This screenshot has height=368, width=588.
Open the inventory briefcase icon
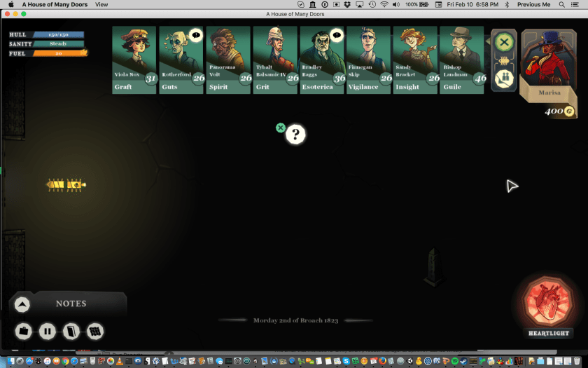(23, 331)
